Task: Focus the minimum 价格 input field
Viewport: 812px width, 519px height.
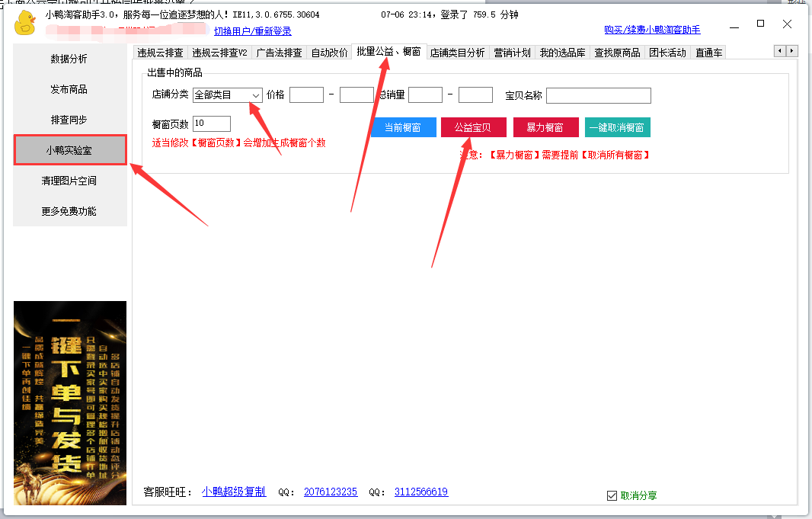Action: pyautogui.click(x=306, y=95)
